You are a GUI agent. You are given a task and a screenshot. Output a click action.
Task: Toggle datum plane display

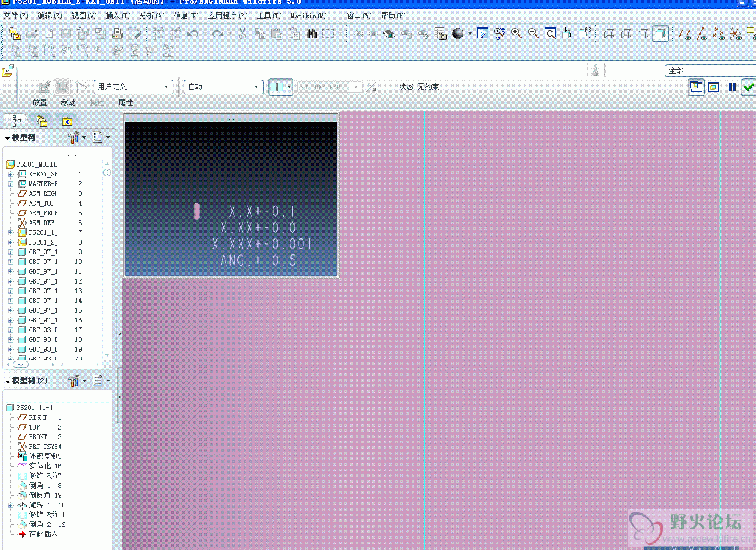coord(685,34)
